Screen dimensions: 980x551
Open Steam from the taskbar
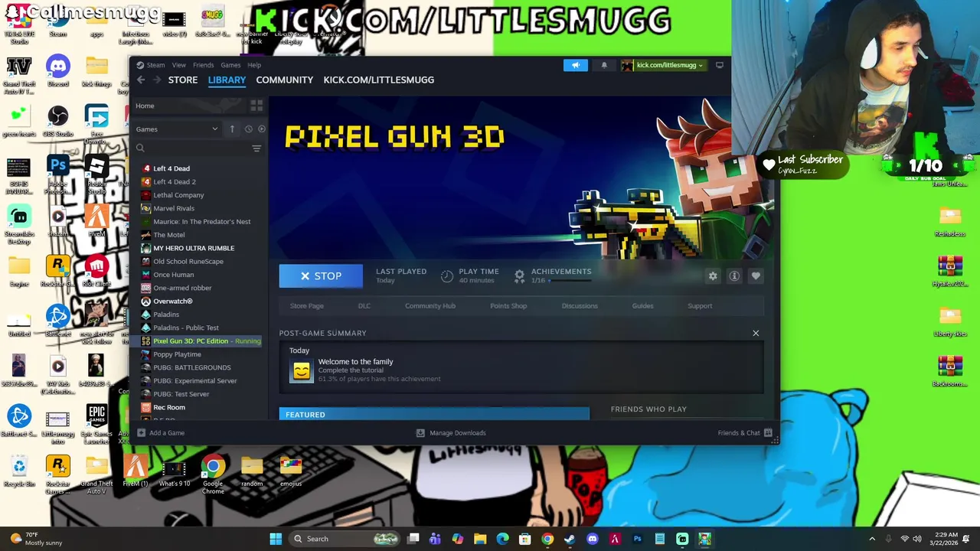click(x=570, y=539)
